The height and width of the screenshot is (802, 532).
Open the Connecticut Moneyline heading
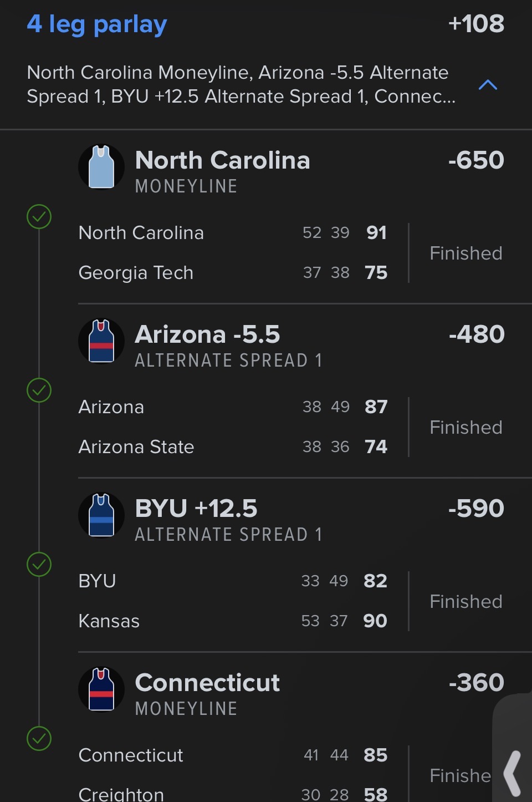208,683
